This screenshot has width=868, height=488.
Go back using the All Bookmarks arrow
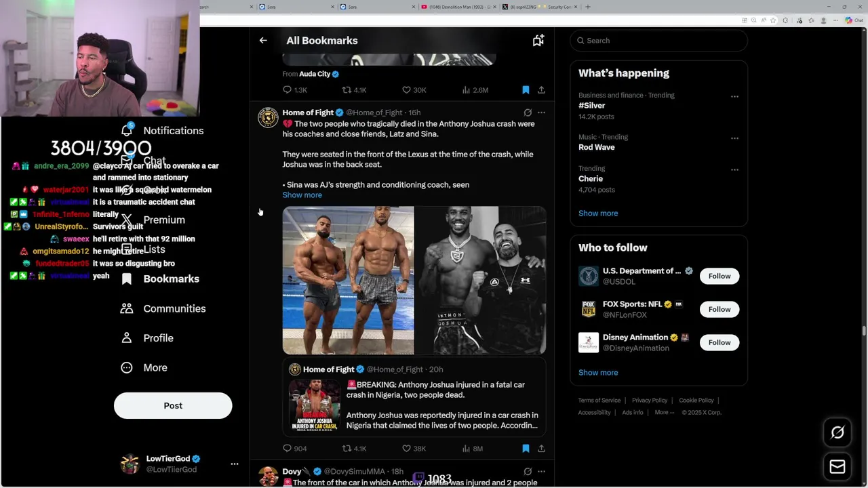tap(263, 41)
